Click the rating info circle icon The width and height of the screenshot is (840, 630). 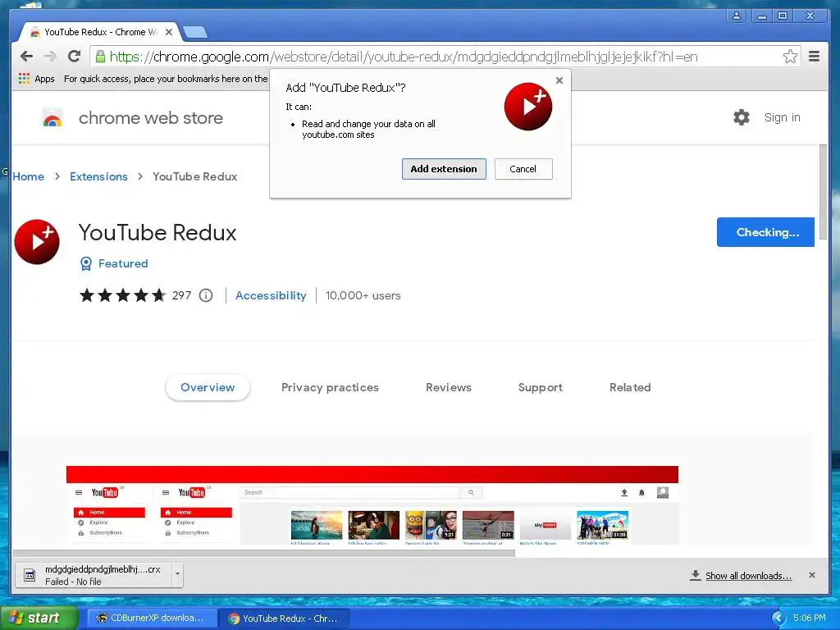(x=206, y=295)
